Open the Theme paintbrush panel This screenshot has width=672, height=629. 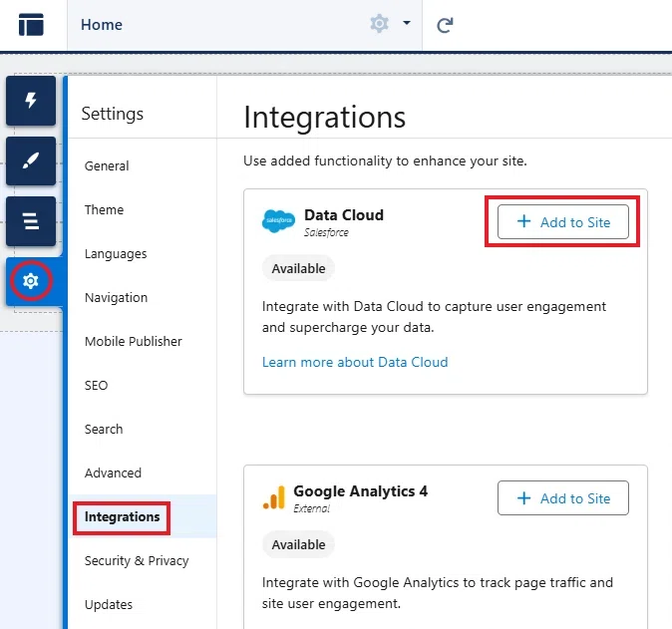tap(31, 161)
